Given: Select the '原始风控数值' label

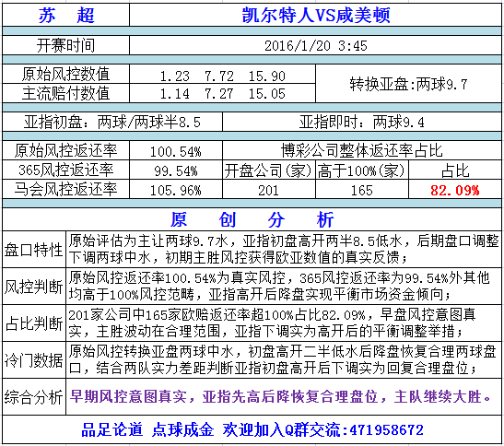Looking at the screenshot, I should tap(66, 75).
